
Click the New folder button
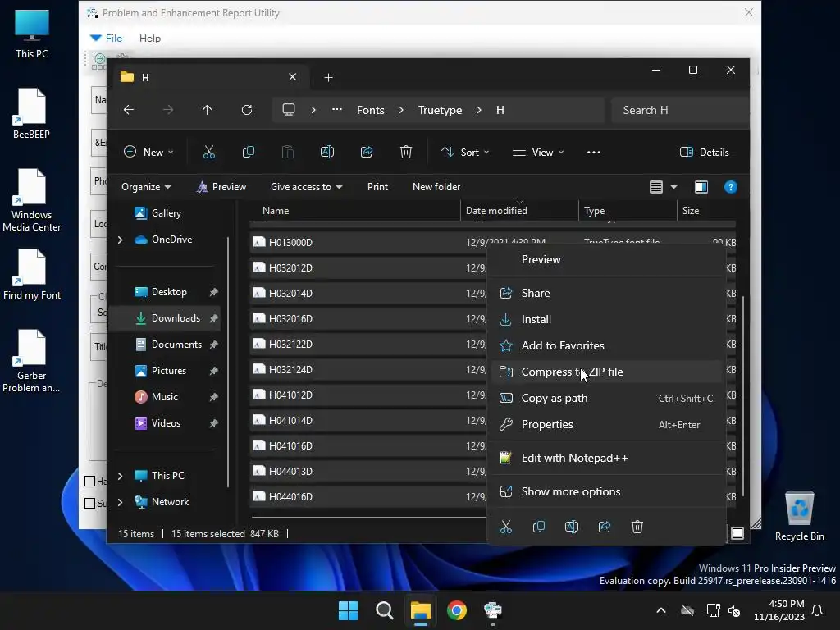point(436,187)
